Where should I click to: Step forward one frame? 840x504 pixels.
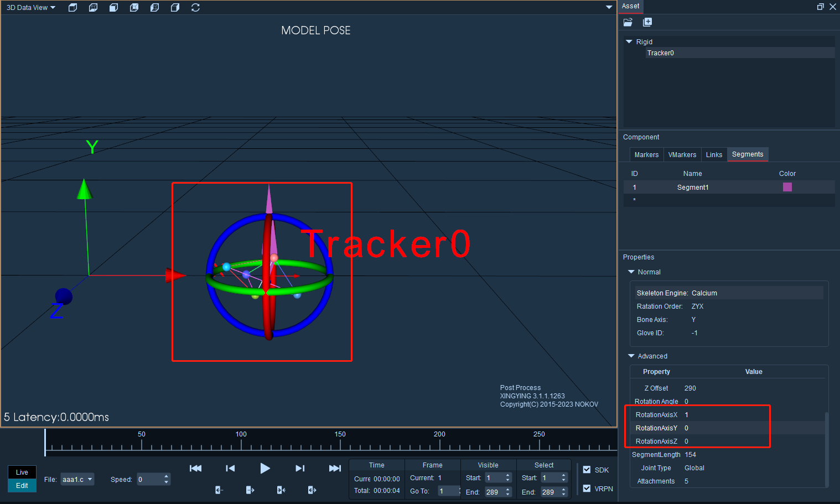[300, 468]
